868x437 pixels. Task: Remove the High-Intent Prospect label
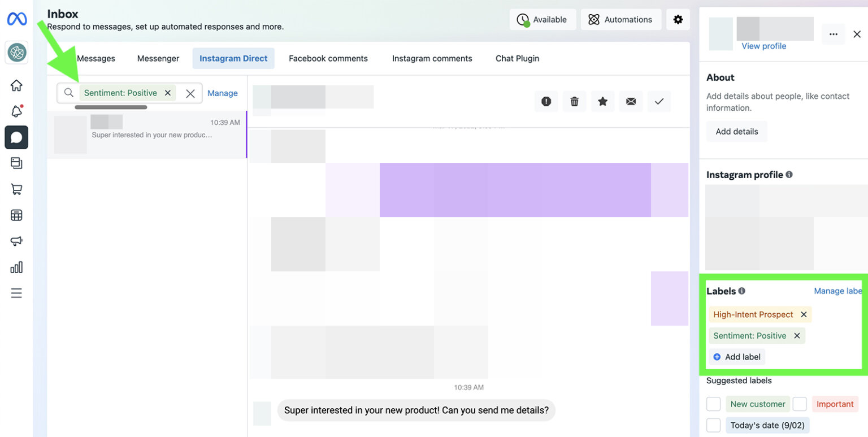point(804,314)
